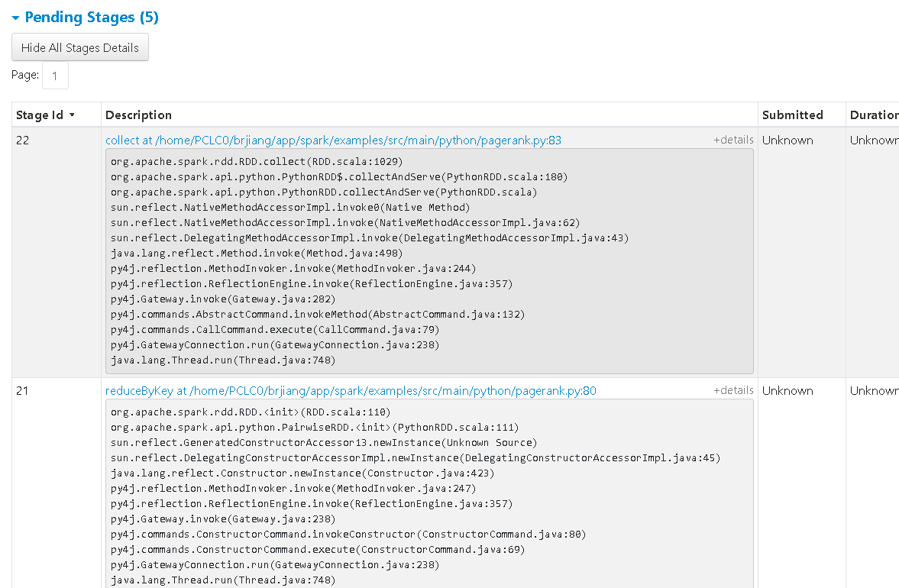Click the Gateway.java:238 stack line

[x=223, y=519]
